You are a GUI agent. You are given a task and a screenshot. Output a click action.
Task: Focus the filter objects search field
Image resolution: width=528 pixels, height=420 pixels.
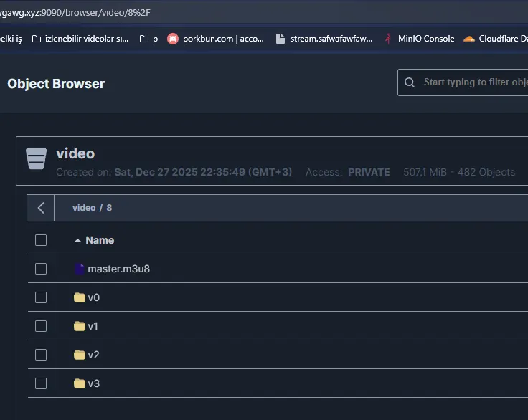click(x=473, y=82)
